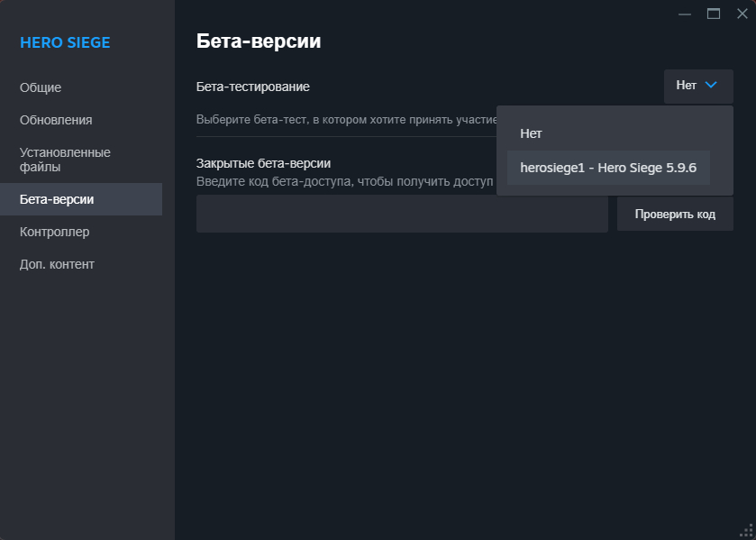Select the Бета-версии item in the sidebar
The height and width of the screenshot is (540, 756).
(x=57, y=199)
